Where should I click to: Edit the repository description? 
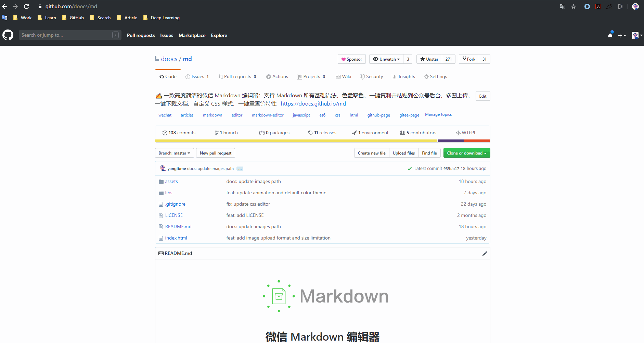click(483, 96)
